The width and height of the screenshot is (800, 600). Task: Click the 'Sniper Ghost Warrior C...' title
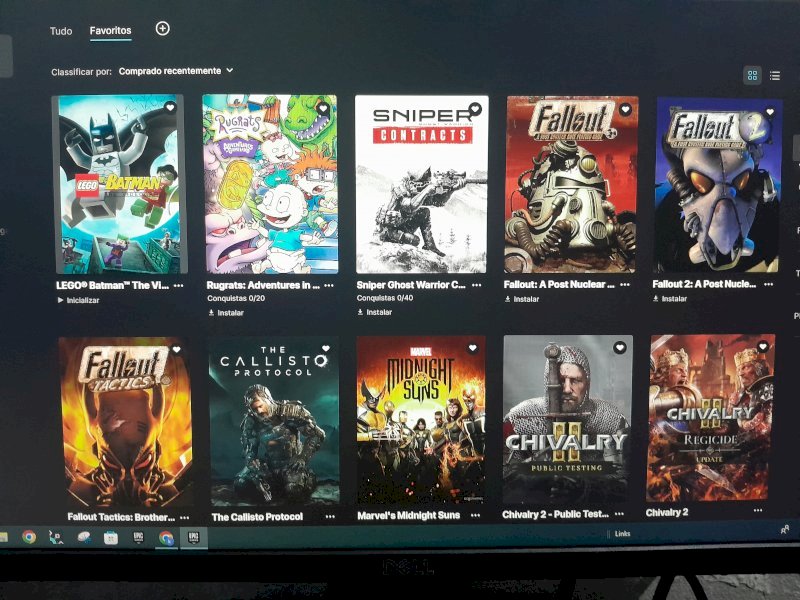tap(411, 285)
